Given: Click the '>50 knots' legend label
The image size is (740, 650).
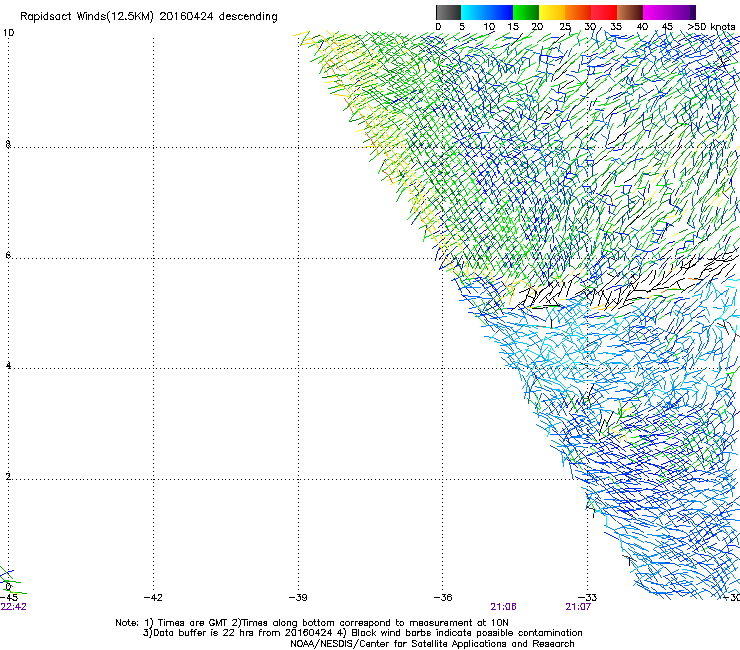Looking at the screenshot, I should pyautogui.click(x=711, y=27).
